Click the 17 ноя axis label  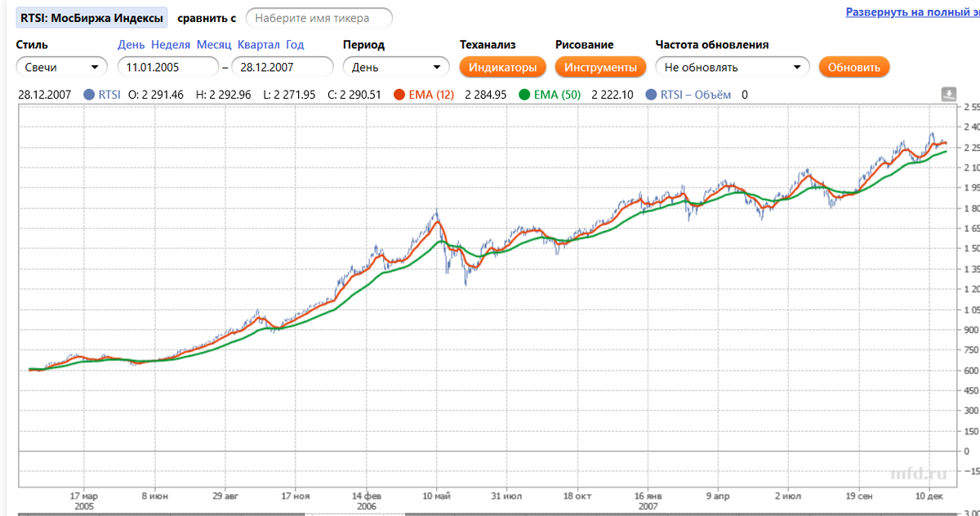tap(296, 496)
